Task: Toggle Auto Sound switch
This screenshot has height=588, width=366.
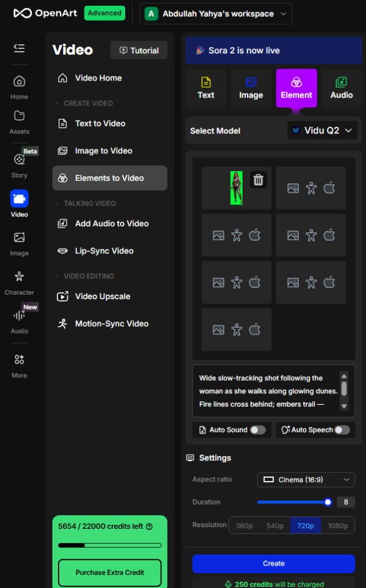Action: coord(258,430)
